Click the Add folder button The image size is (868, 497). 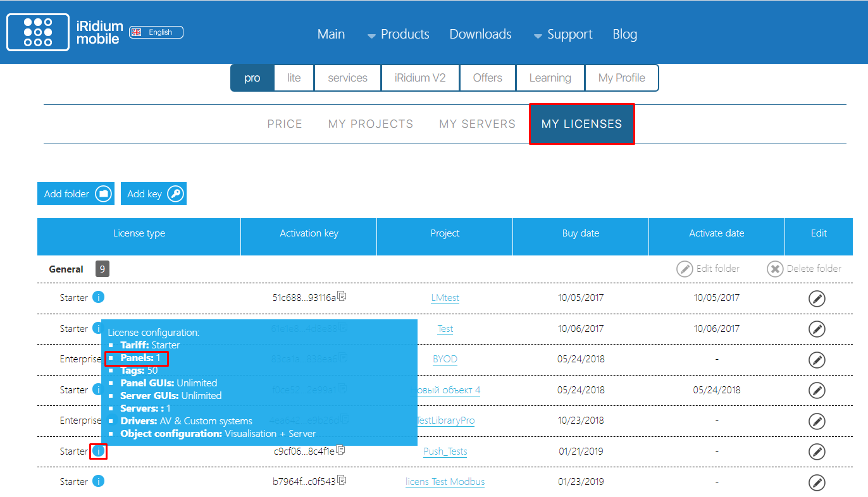coord(75,194)
